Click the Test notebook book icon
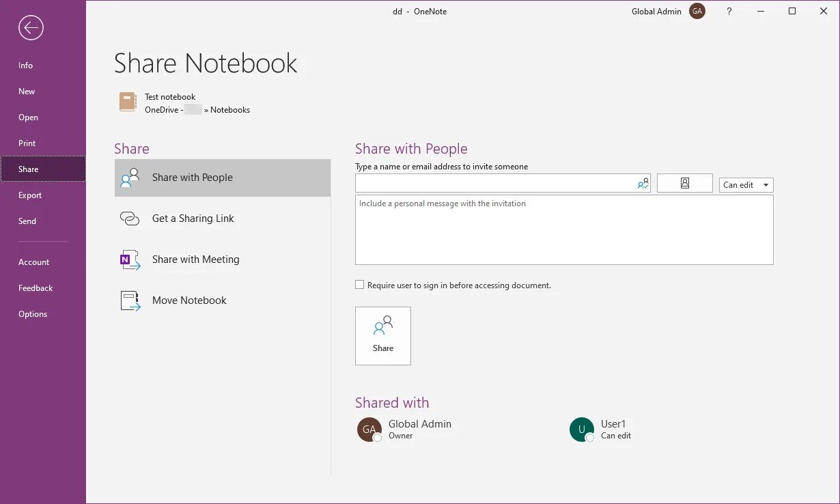 point(128,102)
